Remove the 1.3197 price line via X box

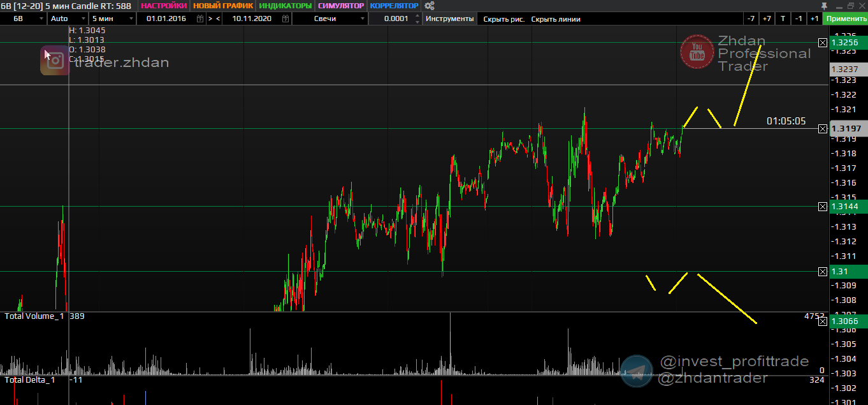[x=822, y=129]
